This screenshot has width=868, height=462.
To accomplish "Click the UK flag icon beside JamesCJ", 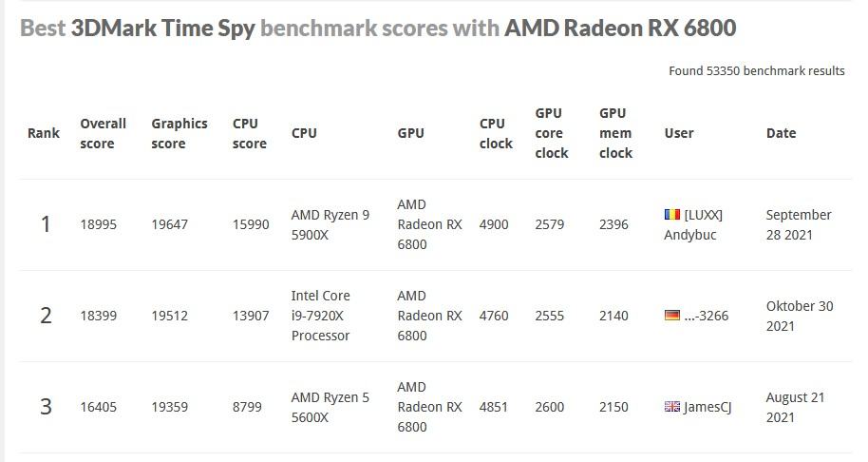I will click(x=671, y=407).
